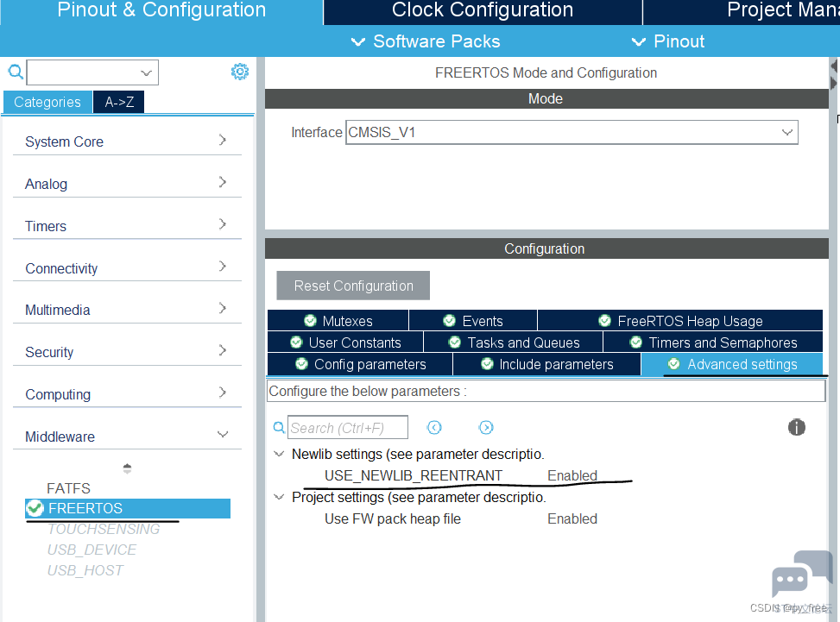Click the parameter search magnifier icon
This screenshot has height=622, width=840.
(279, 428)
